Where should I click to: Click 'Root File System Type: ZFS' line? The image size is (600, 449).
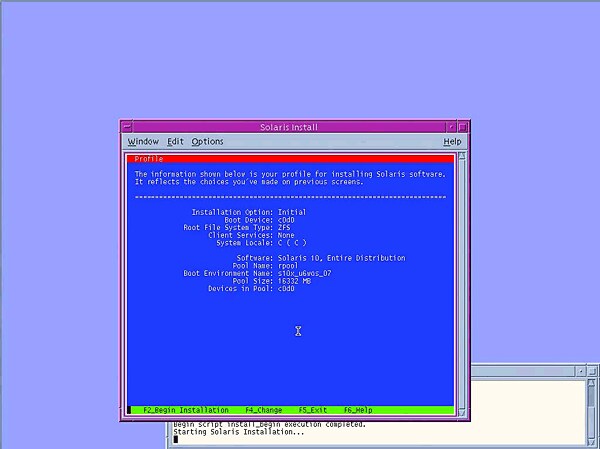[236, 227]
